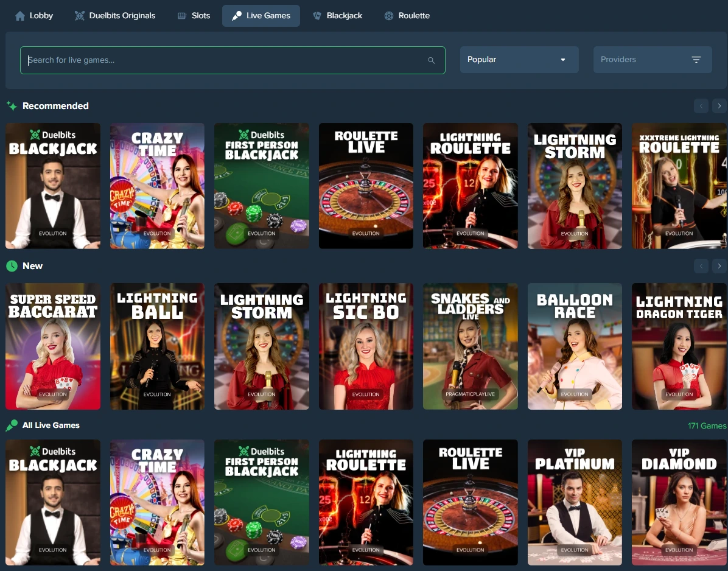Open VIP Diamond game

click(679, 502)
